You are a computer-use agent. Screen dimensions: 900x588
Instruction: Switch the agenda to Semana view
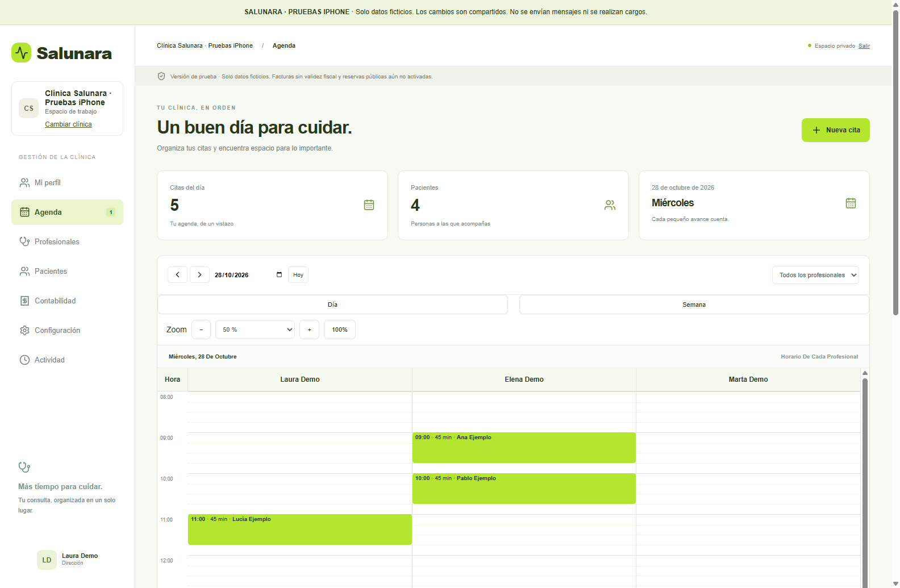point(694,305)
